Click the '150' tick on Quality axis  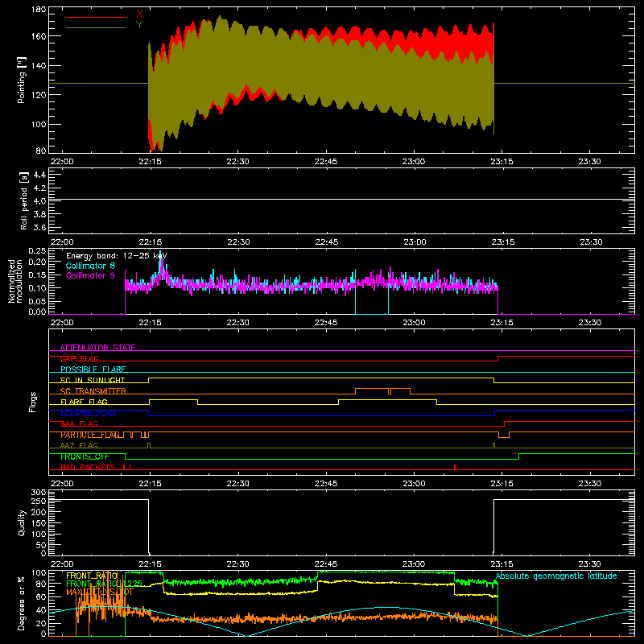[x=39, y=523]
